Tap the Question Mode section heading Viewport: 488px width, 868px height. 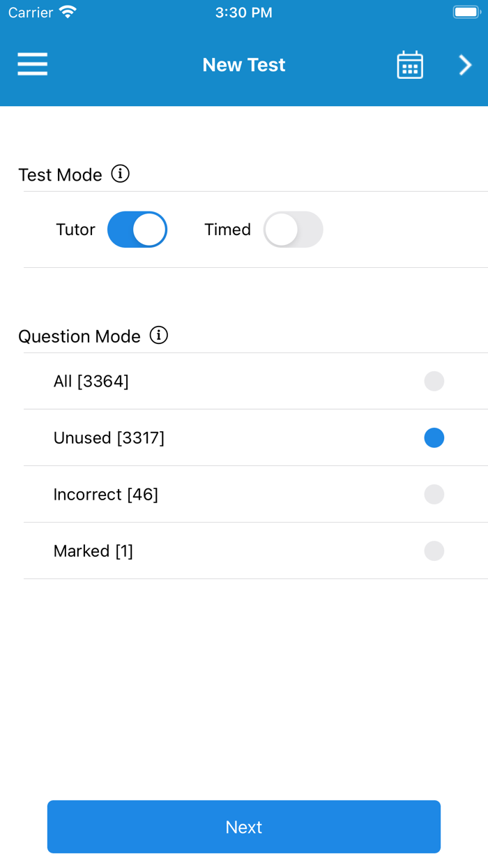point(79,336)
